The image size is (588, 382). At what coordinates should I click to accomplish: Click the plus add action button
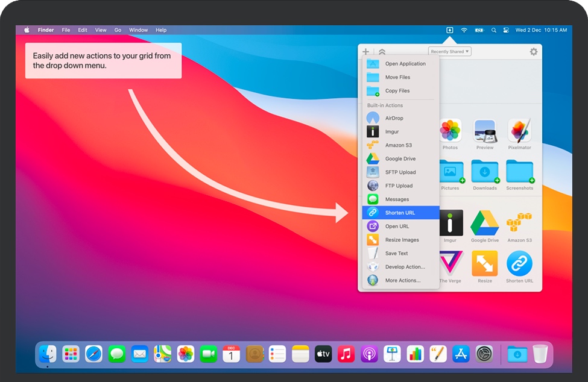[366, 52]
